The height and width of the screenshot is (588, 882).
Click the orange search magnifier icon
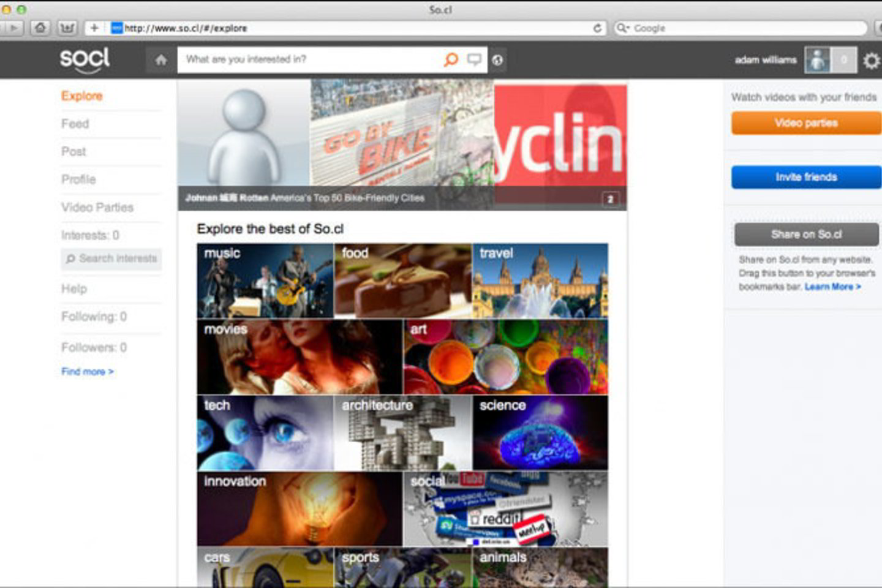point(451,59)
